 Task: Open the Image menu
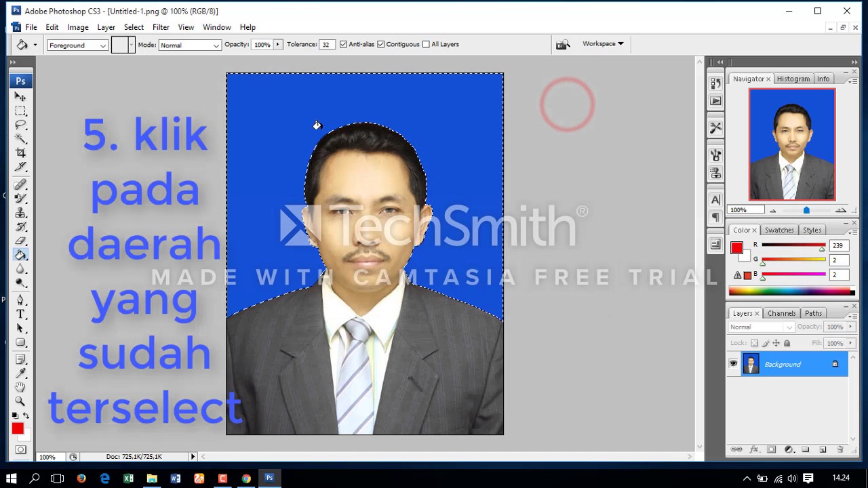[78, 27]
